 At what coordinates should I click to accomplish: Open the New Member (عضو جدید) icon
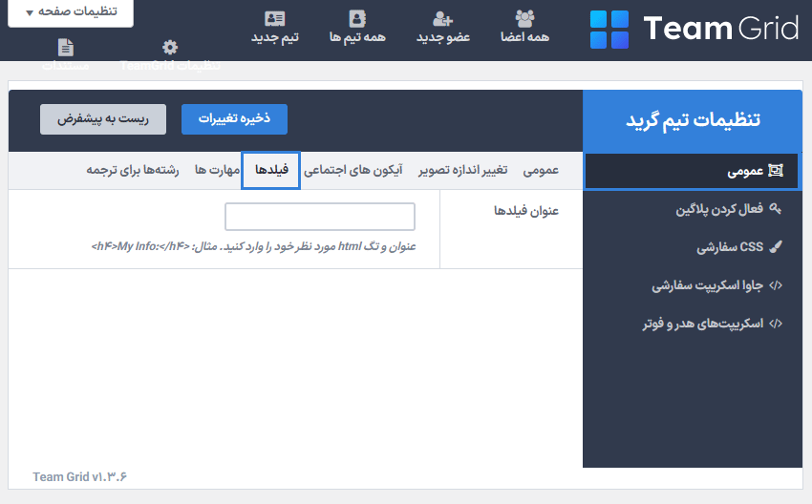pos(442,19)
